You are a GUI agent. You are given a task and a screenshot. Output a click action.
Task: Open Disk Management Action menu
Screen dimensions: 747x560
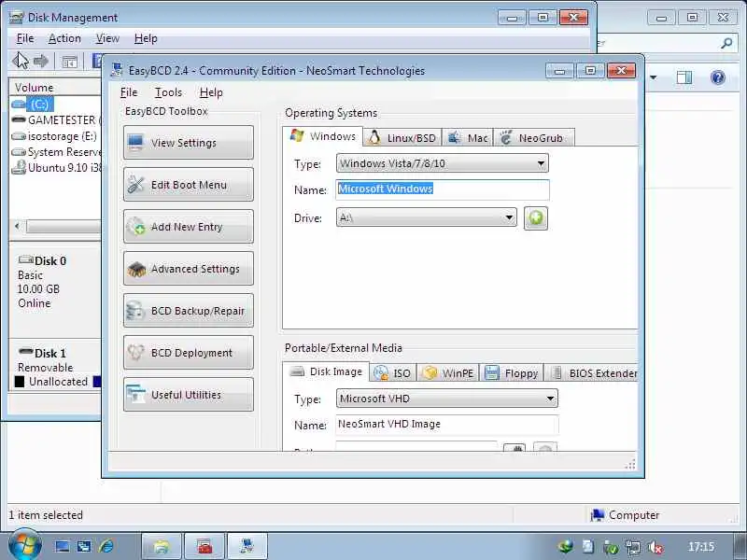point(64,38)
